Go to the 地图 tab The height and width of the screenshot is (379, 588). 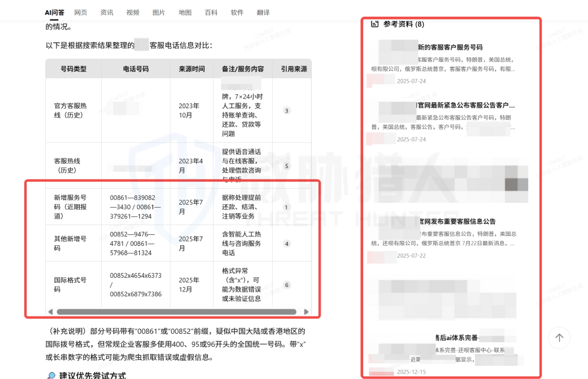[185, 13]
